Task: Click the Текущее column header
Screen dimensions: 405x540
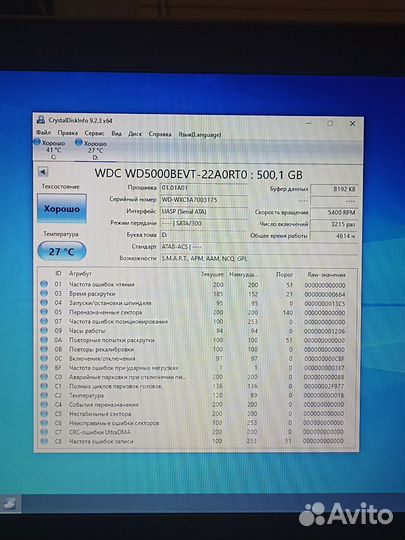Action: (212, 274)
